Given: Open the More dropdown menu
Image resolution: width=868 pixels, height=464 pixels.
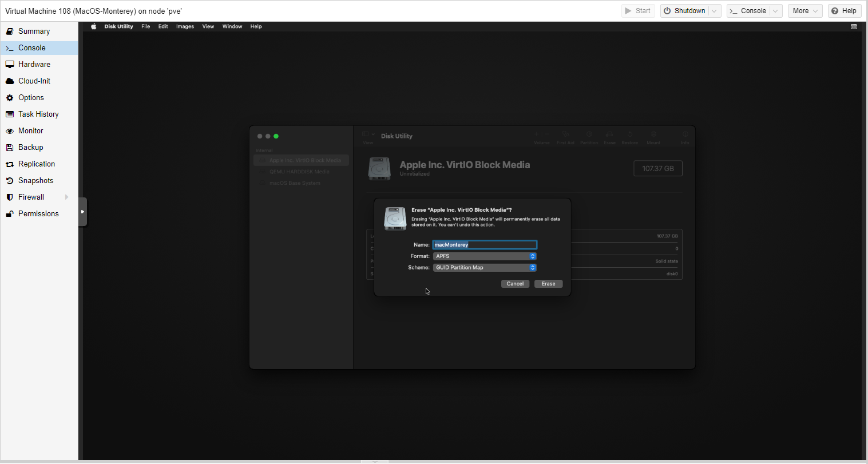Looking at the screenshot, I should coord(805,11).
